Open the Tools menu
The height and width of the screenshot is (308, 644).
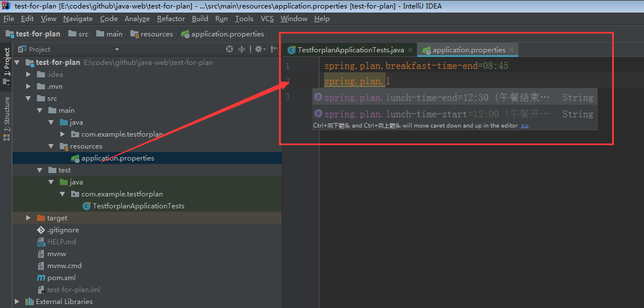[x=244, y=18]
